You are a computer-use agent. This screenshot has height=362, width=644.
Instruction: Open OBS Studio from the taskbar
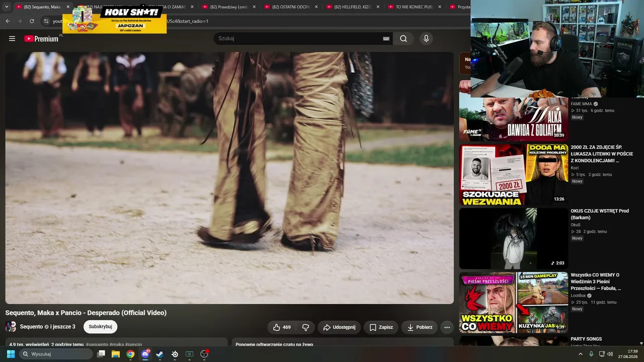[204, 354]
